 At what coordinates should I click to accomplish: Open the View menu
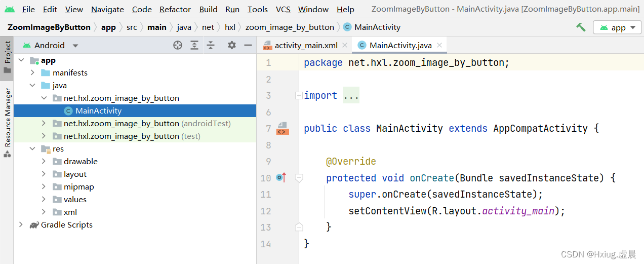click(74, 9)
